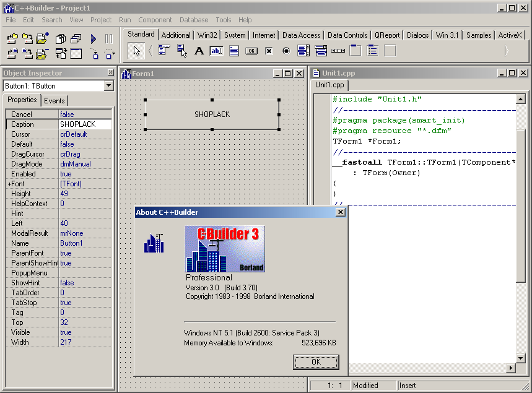The height and width of the screenshot is (393, 532).
Task: Pick the CheckBox component icon
Action: point(269,51)
